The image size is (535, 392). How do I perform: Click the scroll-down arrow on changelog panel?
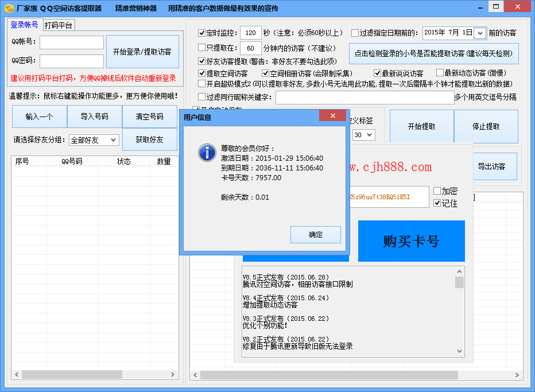[x=458, y=351]
